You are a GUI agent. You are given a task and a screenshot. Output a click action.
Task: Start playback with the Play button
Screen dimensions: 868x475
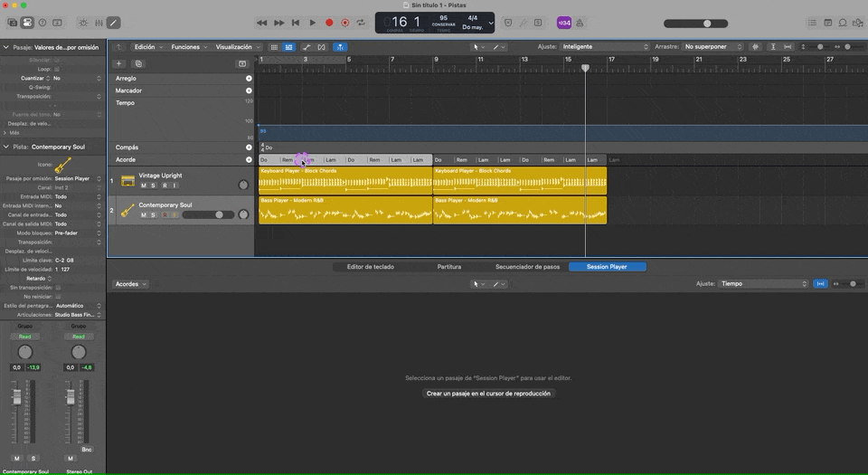(312, 23)
